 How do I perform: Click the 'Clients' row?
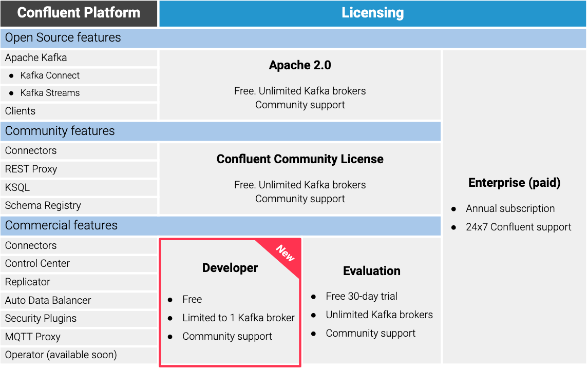pyautogui.click(x=79, y=111)
